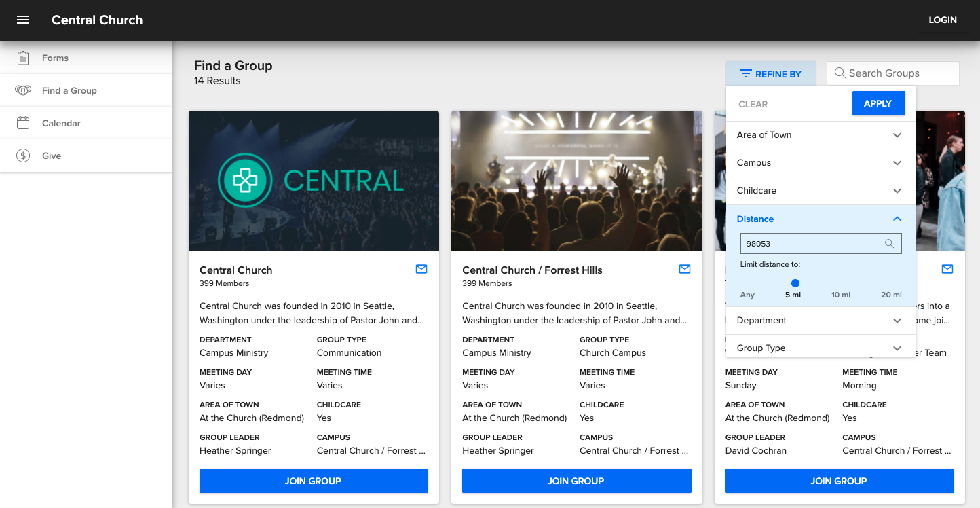Click the funnel icon on Refine By
The height and width of the screenshot is (508, 980).
click(746, 73)
